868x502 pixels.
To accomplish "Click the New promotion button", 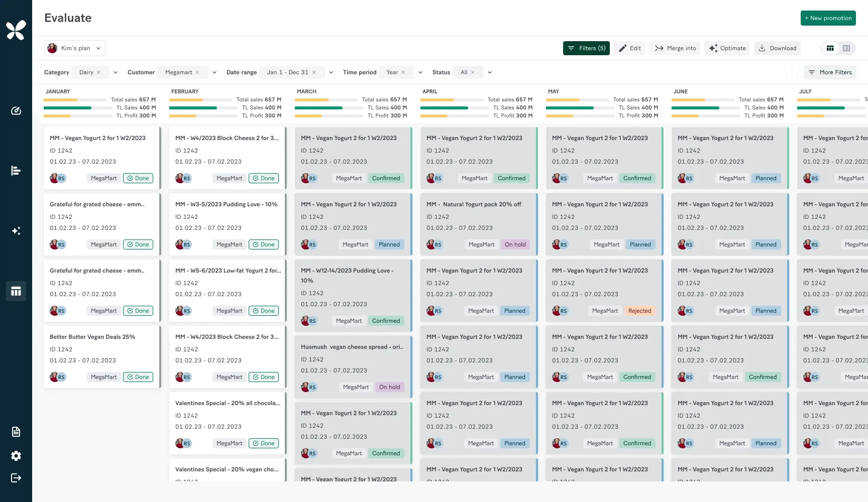I will click(828, 18).
